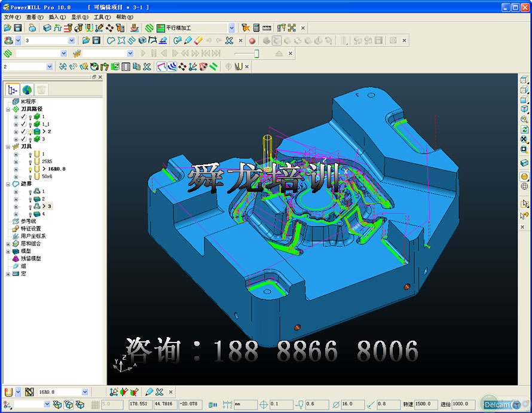
Task: Select the eraser icon in boundary toolbar
Action: pos(198,41)
